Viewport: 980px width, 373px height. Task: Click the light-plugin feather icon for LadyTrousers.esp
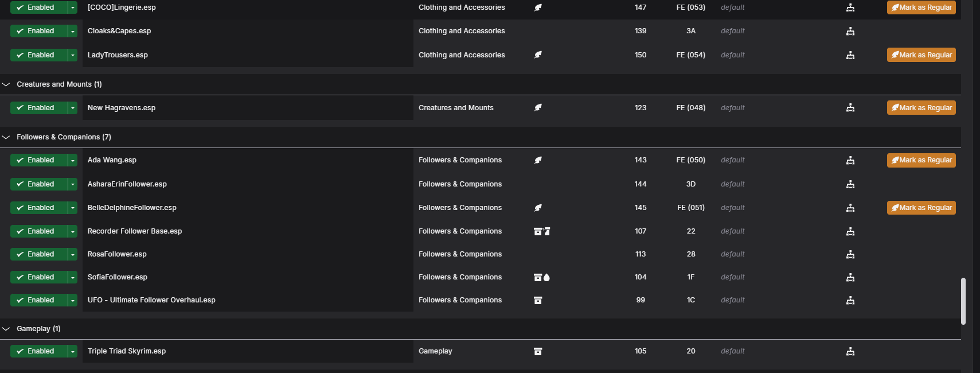tap(538, 55)
